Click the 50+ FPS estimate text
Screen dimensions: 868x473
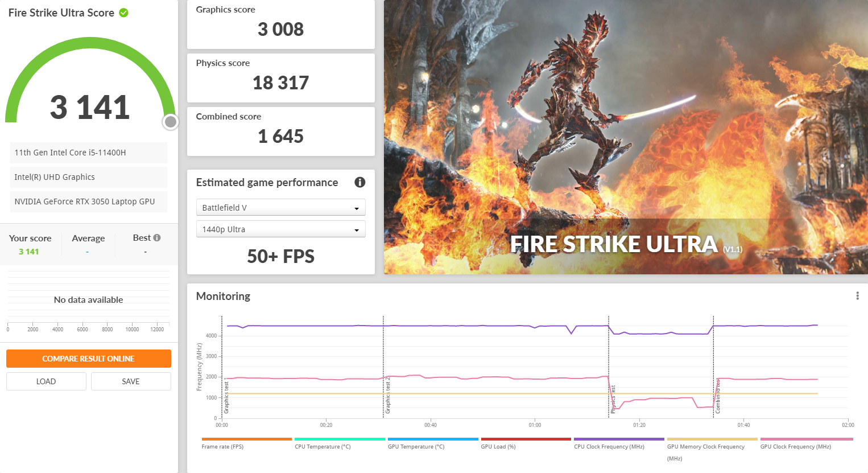tap(280, 256)
